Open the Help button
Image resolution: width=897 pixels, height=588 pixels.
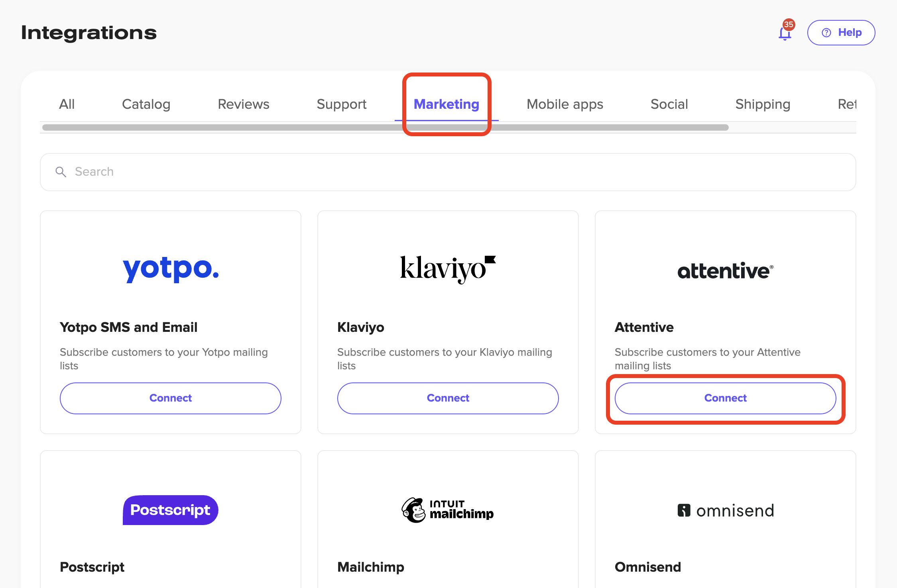point(841,33)
